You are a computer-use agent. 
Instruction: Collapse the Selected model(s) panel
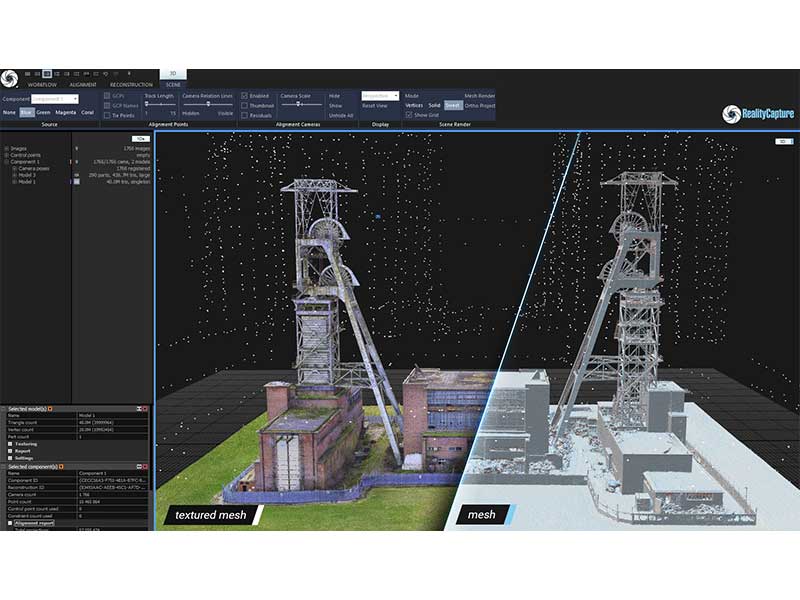pos(139,409)
